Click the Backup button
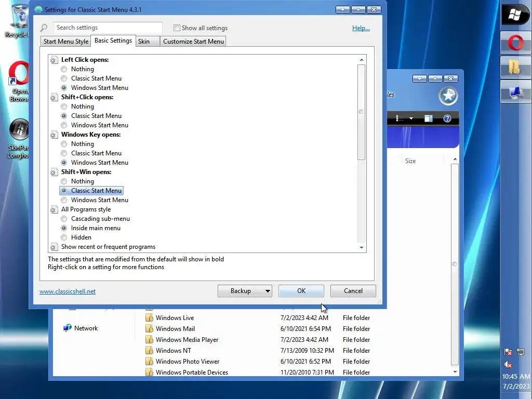The width and height of the screenshot is (532, 399). [x=241, y=291]
